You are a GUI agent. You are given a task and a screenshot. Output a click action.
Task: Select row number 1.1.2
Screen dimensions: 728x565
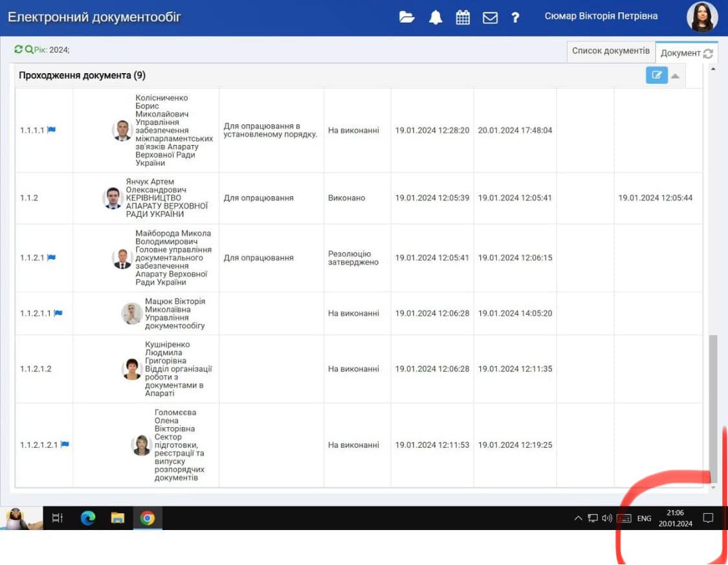point(28,198)
